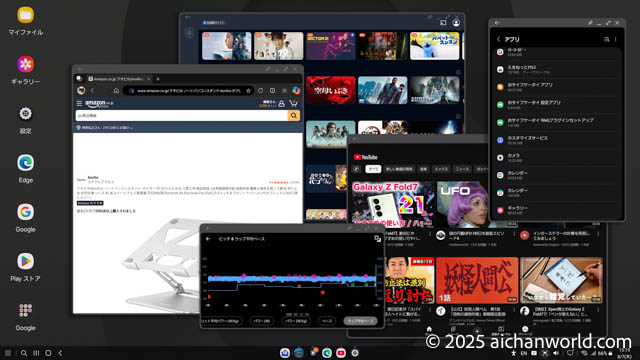Open the three-dot menu in アプリ window

(x=616, y=39)
